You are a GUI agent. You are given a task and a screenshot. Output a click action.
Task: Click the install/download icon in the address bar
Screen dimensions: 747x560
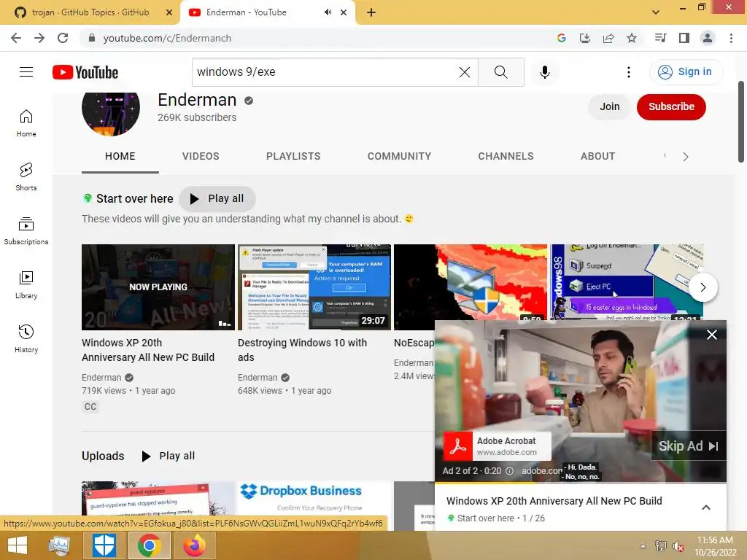(x=585, y=38)
